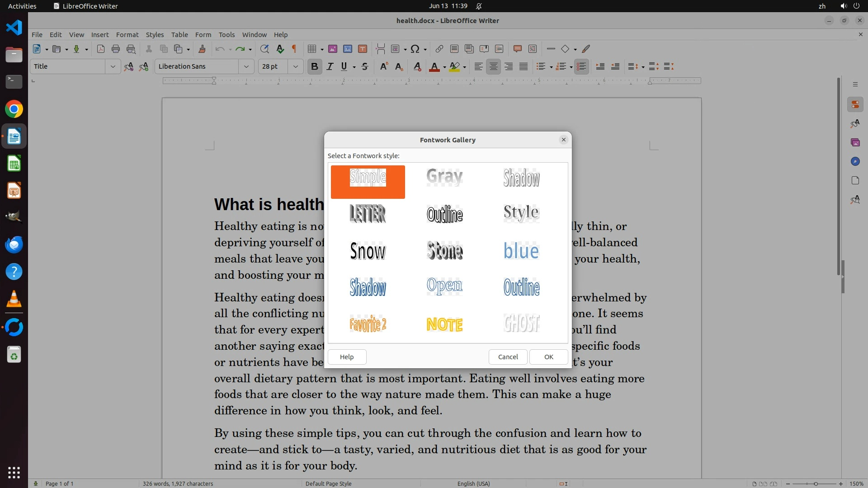Click the Clone Formatting paintbrush icon
The width and height of the screenshot is (868, 488).
click(202, 49)
